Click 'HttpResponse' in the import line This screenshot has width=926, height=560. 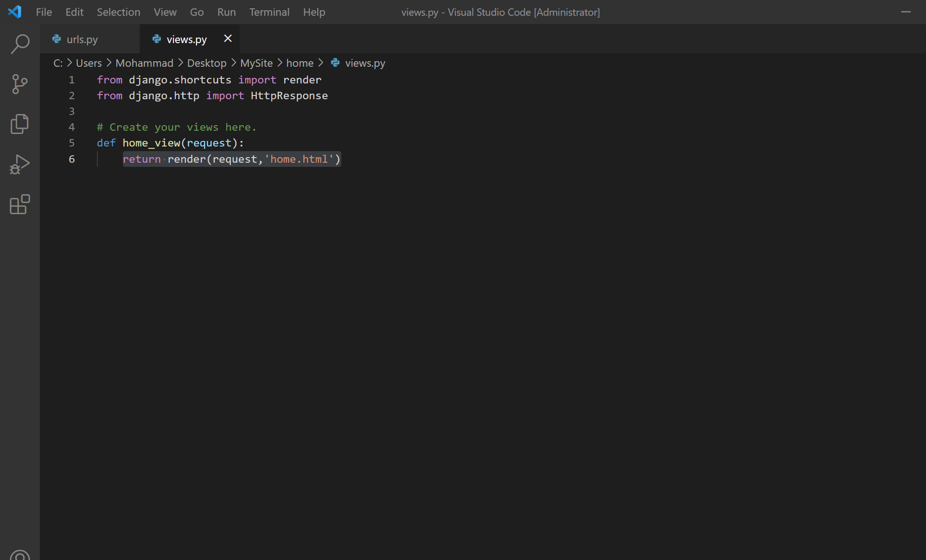pyautogui.click(x=289, y=95)
